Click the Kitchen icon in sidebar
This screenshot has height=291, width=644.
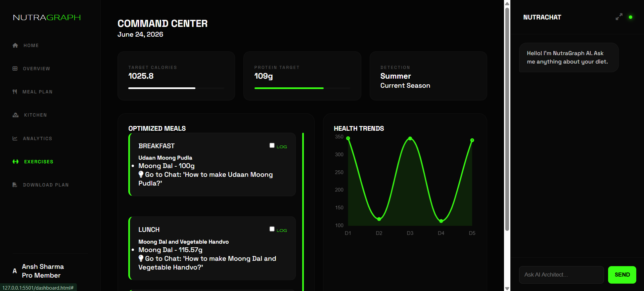[x=15, y=115]
